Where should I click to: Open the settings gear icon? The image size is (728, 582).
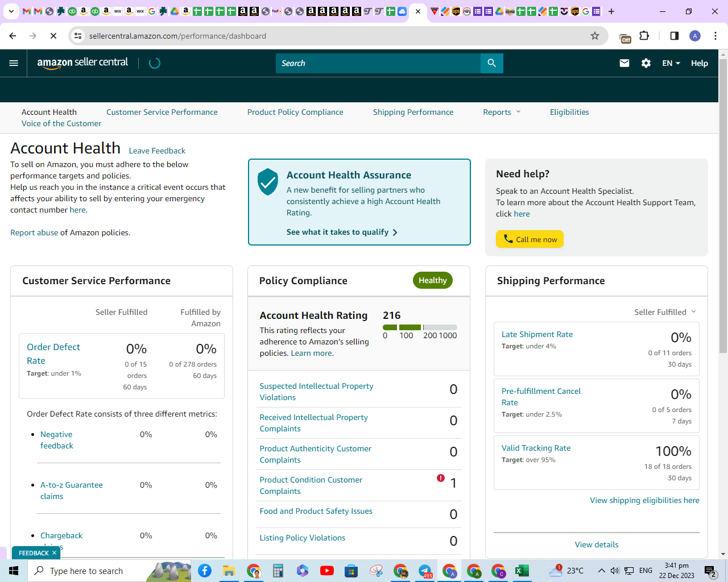coord(646,63)
